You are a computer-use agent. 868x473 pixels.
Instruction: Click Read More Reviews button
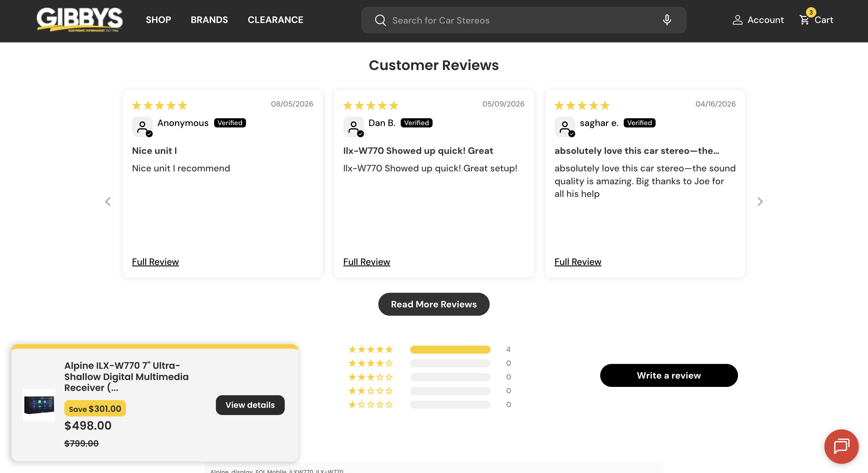(x=434, y=304)
